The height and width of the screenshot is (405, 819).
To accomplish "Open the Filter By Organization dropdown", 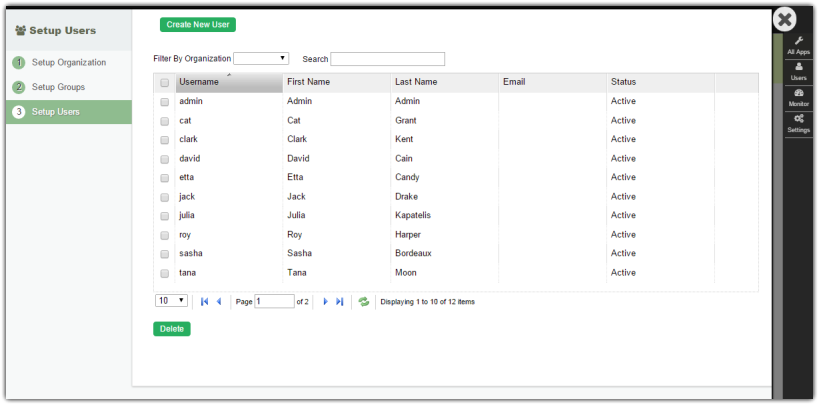I will (x=262, y=59).
